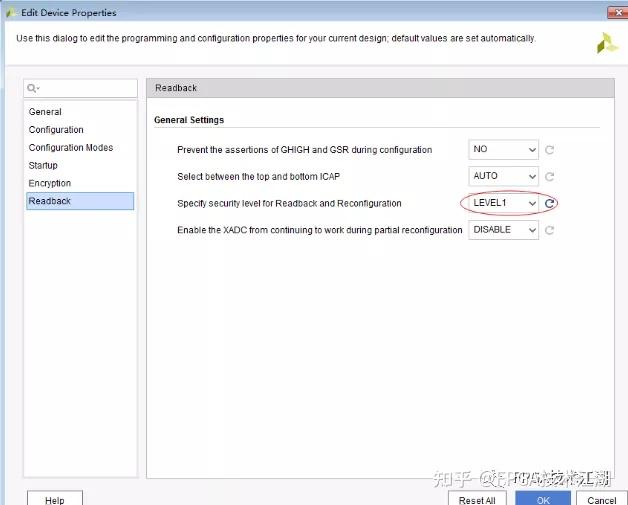Viewport: 628px width, 505px height.
Task: Click the 'Select between the top and bottom ICAP' label
Action: click(258, 177)
